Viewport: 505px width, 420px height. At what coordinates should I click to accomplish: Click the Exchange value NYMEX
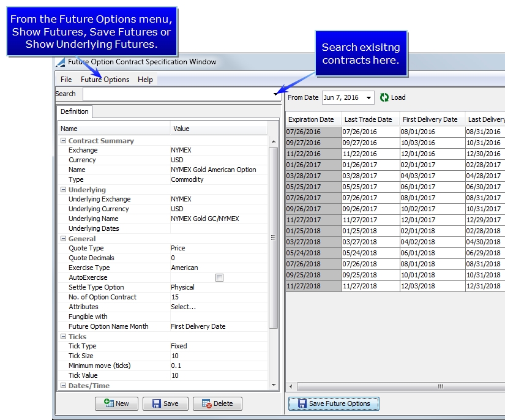point(181,150)
